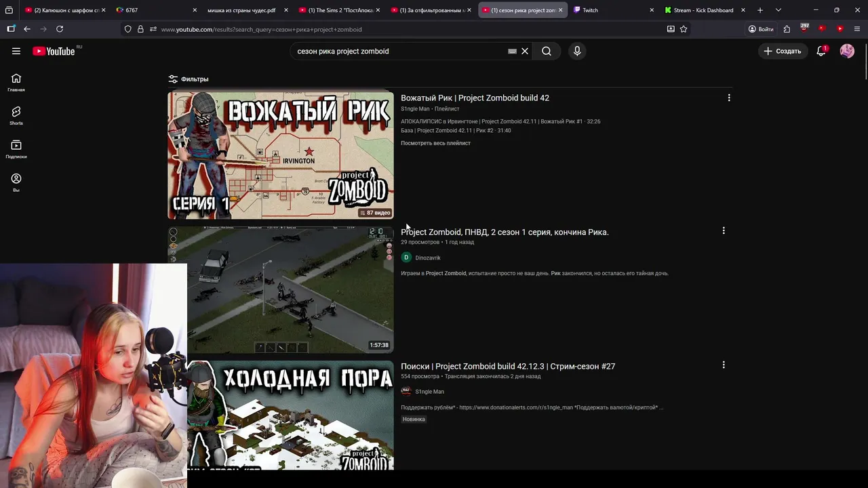The image size is (868, 488).
Task: Bookmark this page with star icon
Action: [x=684, y=29]
